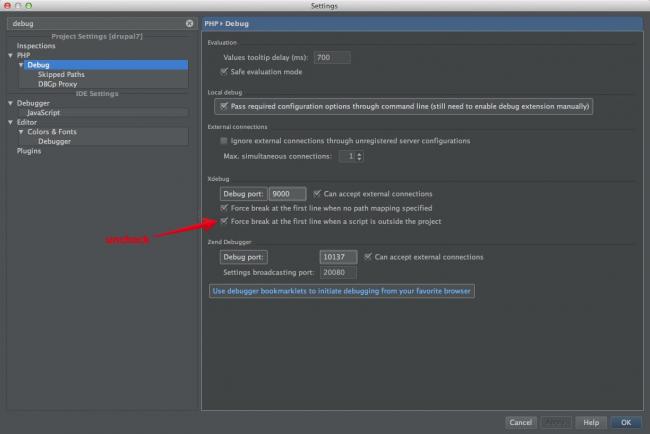The image size is (650, 434).
Task: Select Inspections in settings tree
Action: pos(36,46)
